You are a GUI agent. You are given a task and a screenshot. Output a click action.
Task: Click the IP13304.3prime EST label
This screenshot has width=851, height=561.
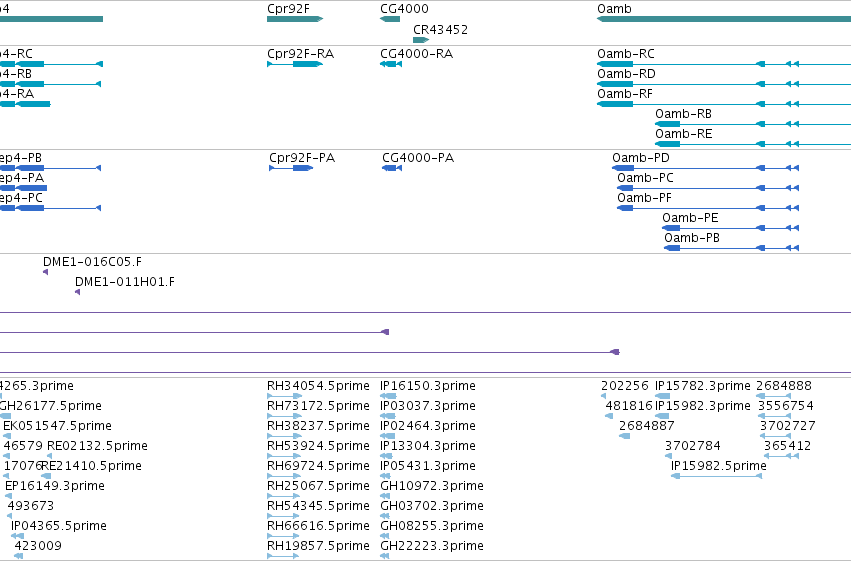(428, 446)
